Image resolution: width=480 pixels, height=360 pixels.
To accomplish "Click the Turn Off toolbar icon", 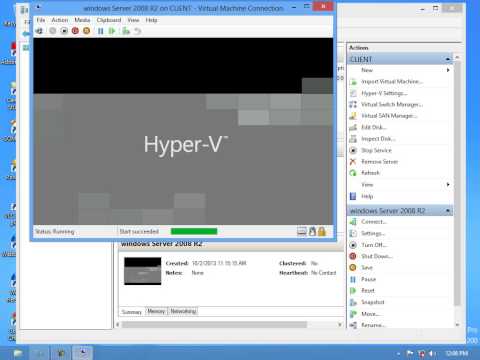I will tap(64, 31).
